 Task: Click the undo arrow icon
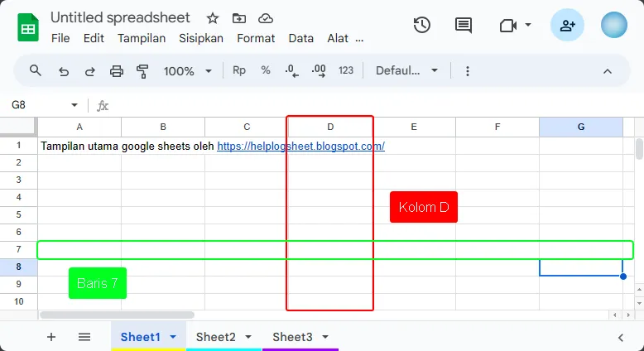(64, 71)
